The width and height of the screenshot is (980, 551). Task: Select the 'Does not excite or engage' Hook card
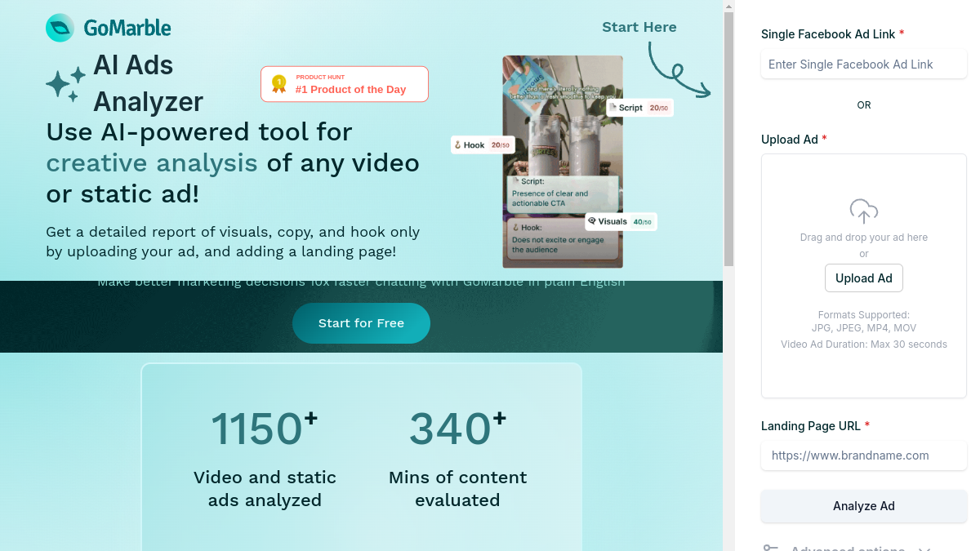(563, 239)
